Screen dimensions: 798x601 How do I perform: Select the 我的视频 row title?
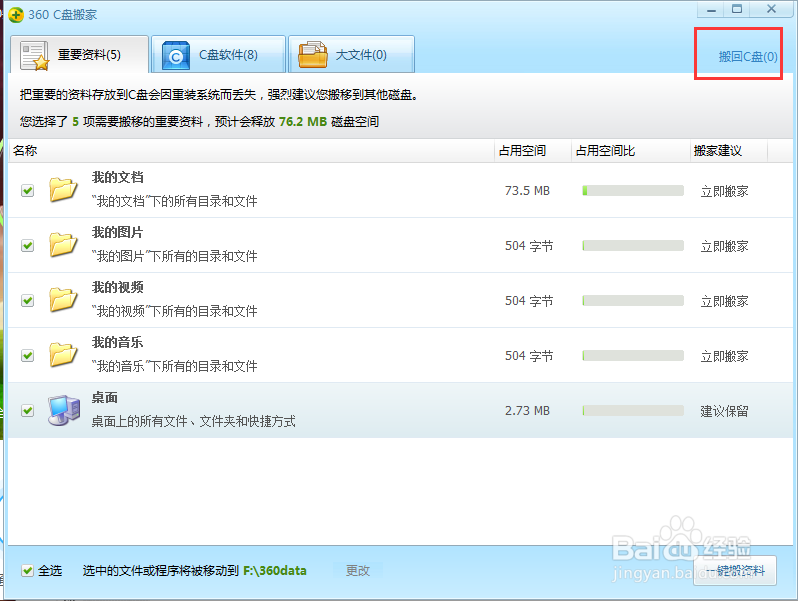118,287
